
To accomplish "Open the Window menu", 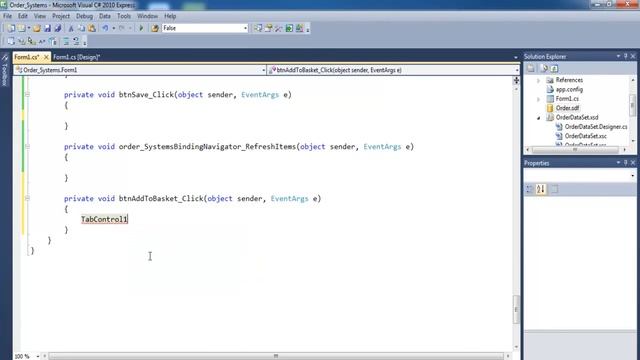I will coord(147,16).
